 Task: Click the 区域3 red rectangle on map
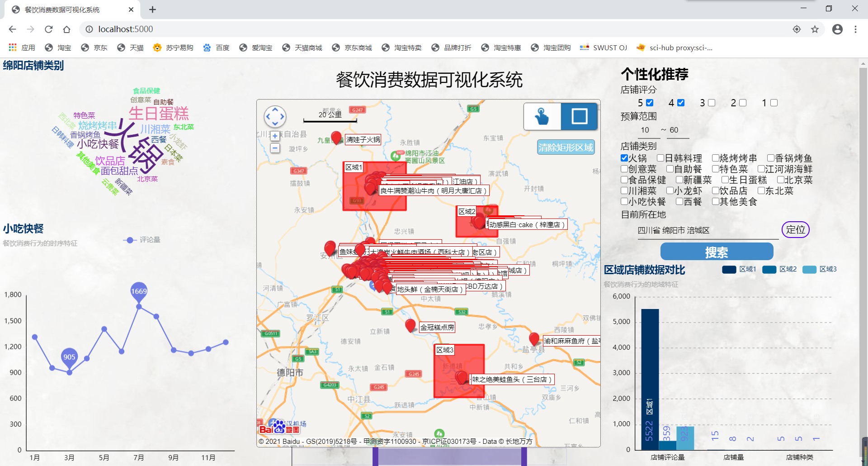coord(459,371)
